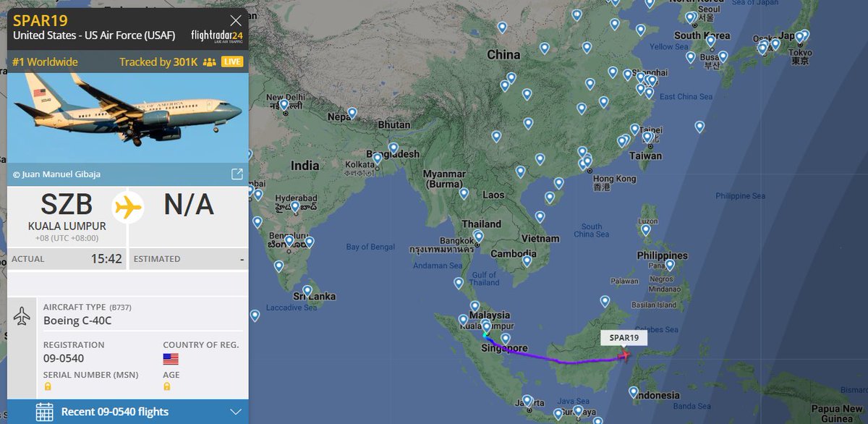Screen dimensions: 868x424
Task: Open the aircraft photo in new window icon
Action: [237, 174]
